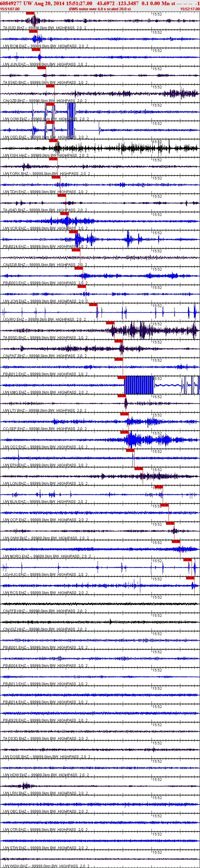Select the UW KMO EHZ station label
This screenshot has height=868, width=200.
click(x=45, y=392)
